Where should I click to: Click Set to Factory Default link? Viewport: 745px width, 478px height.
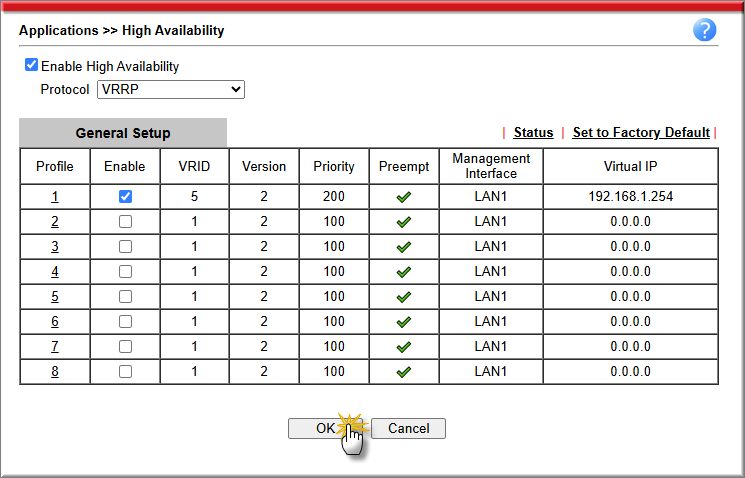tap(641, 133)
